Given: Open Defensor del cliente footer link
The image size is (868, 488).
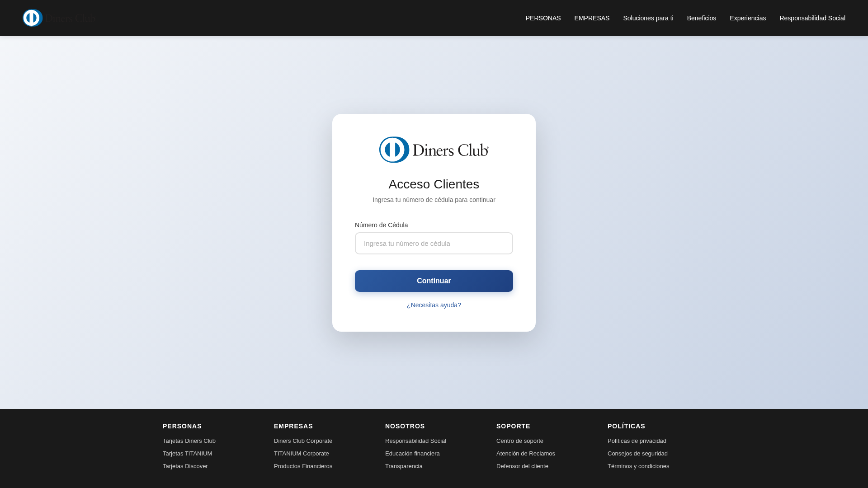Looking at the screenshot, I should tap(522, 466).
